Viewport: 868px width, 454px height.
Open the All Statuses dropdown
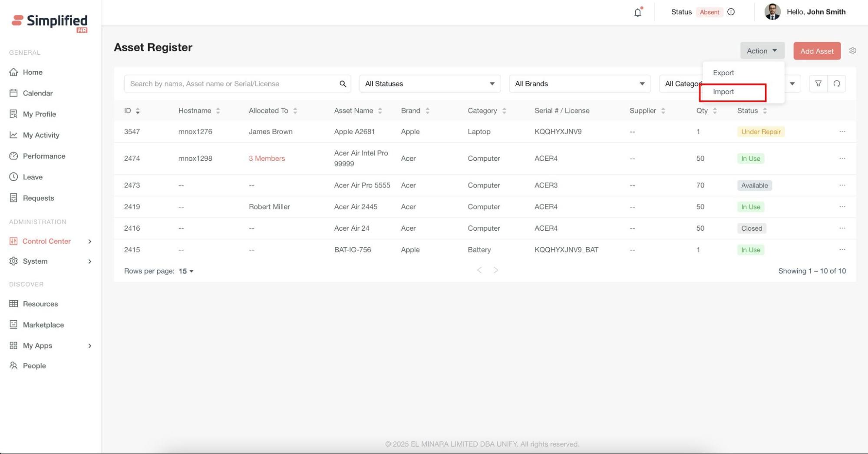point(429,84)
